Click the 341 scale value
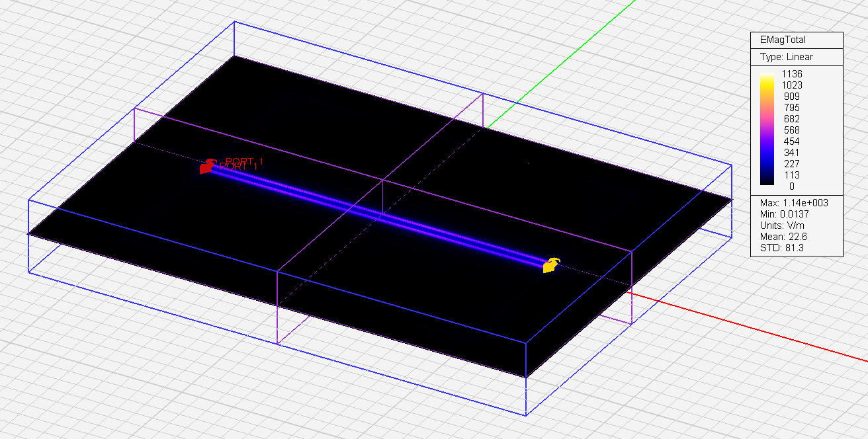 792,153
